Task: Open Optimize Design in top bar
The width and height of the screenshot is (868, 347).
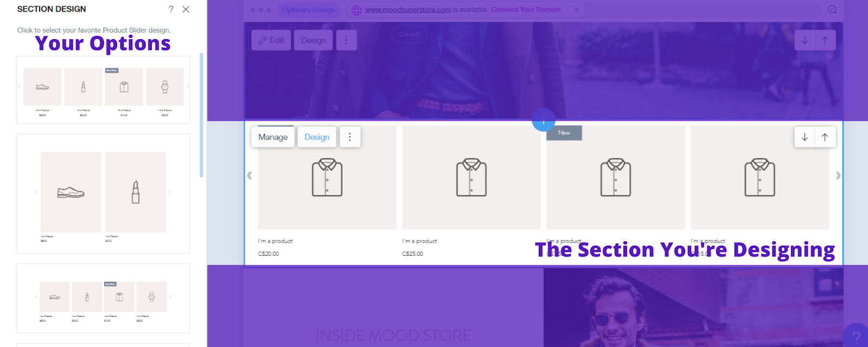Action: tap(308, 10)
